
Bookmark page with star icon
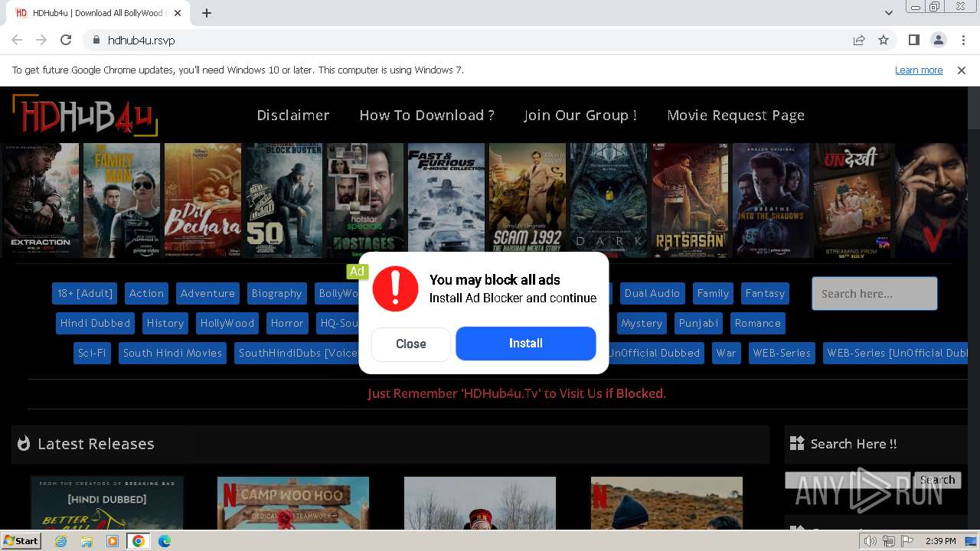[884, 40]
